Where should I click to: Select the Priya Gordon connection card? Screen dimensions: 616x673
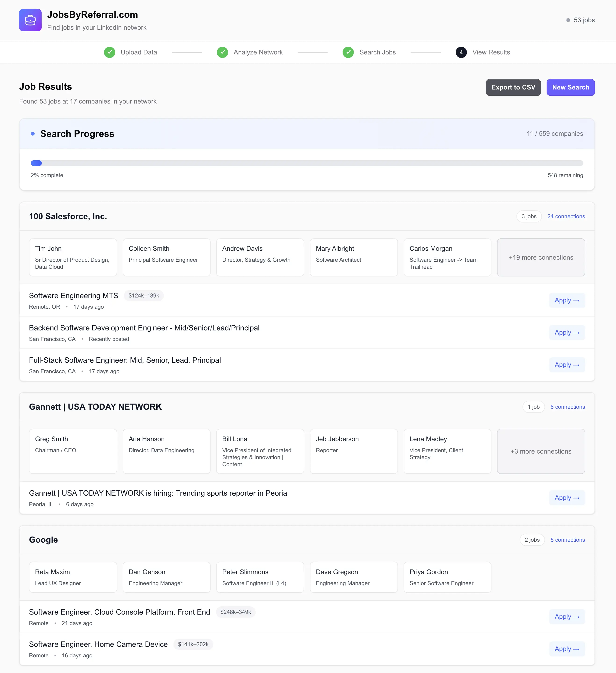(x=447, y=577)
